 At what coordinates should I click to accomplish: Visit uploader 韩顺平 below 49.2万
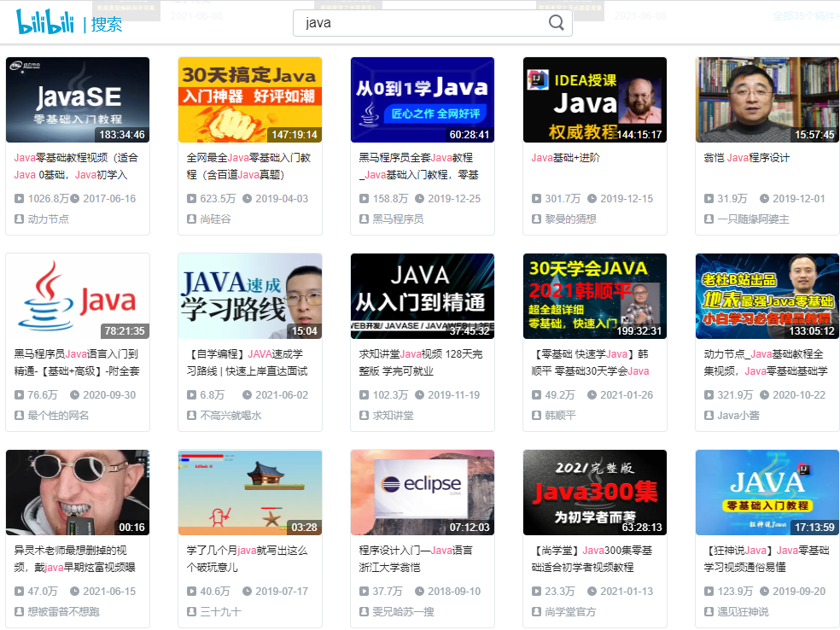(x=560, y=415)
